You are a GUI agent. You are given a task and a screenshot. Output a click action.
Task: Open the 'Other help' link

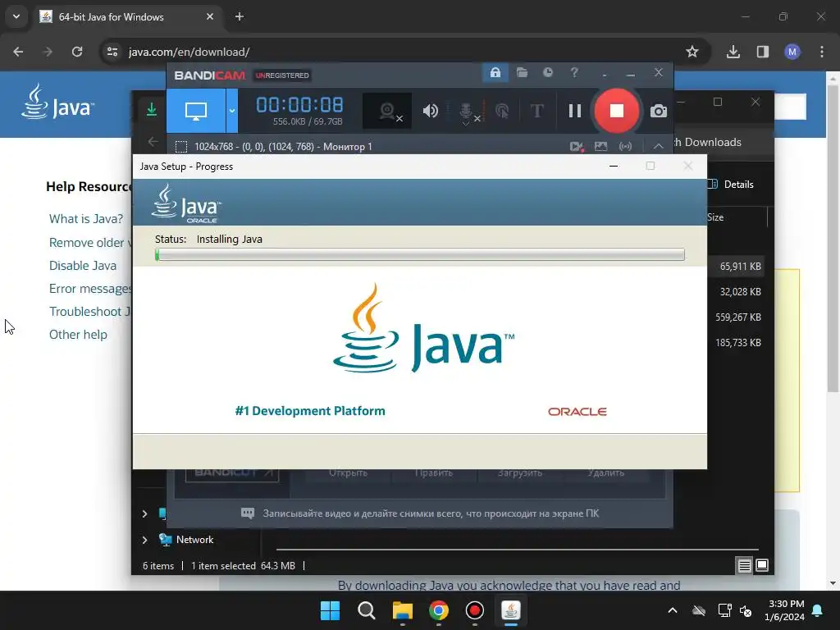[x=78, y=335]
